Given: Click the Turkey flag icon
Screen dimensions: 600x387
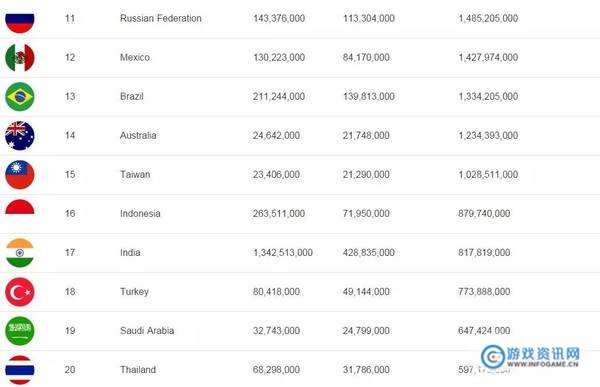Looking at the screenshot, I should point(20,292).
